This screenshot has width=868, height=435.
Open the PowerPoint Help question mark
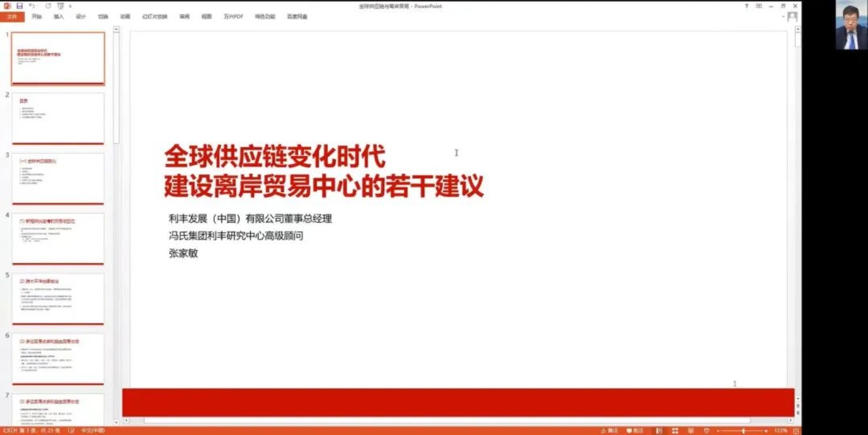pyautogui.click(x=746, y=6)
